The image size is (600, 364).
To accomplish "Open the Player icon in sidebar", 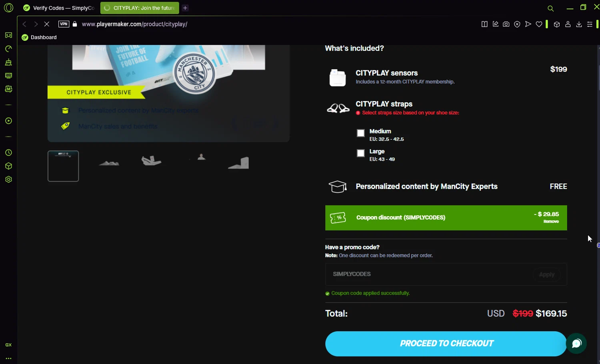I will (8, 121).
